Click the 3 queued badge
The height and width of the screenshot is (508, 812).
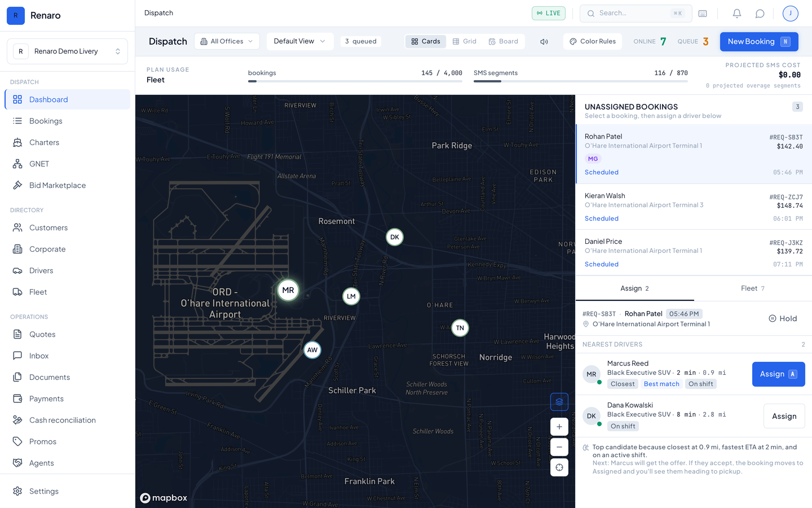tap(361, 42)
